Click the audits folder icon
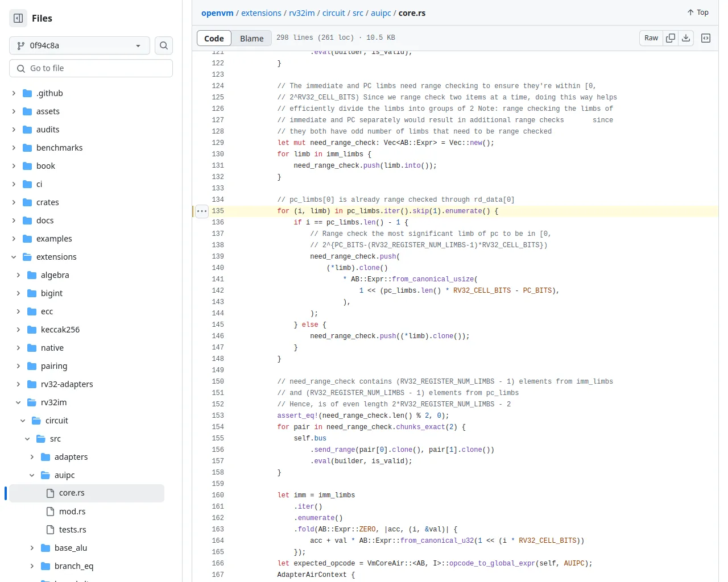Viewport: 728px width, 582px height. pos(27,130)
